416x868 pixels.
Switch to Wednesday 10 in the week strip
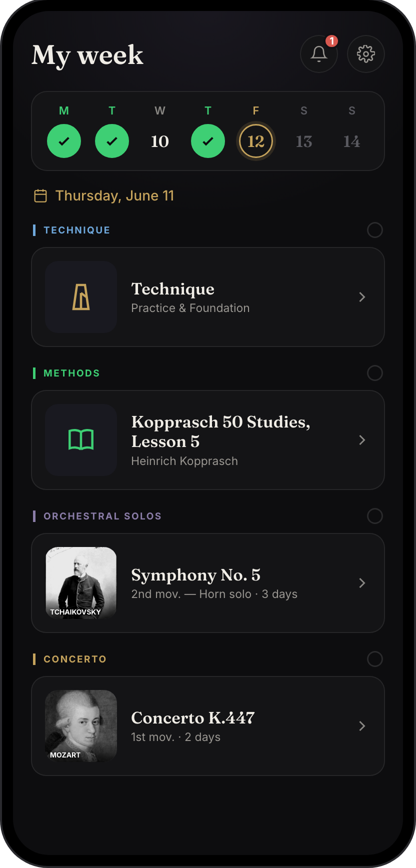(160, 141)
